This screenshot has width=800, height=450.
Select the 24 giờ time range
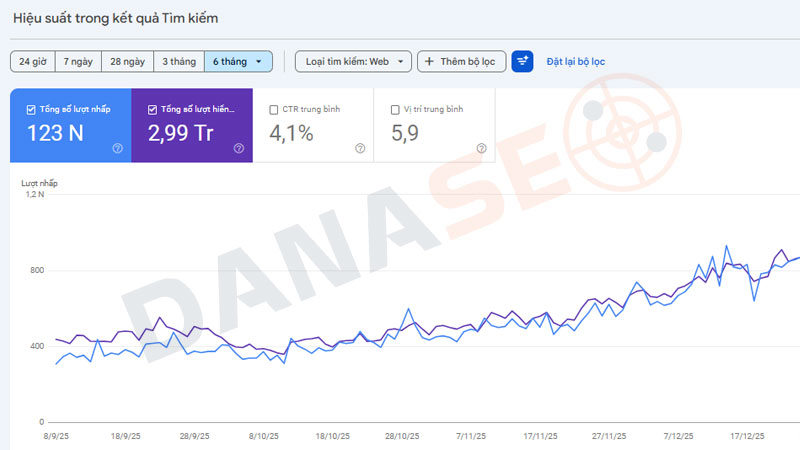click(32, 62)
